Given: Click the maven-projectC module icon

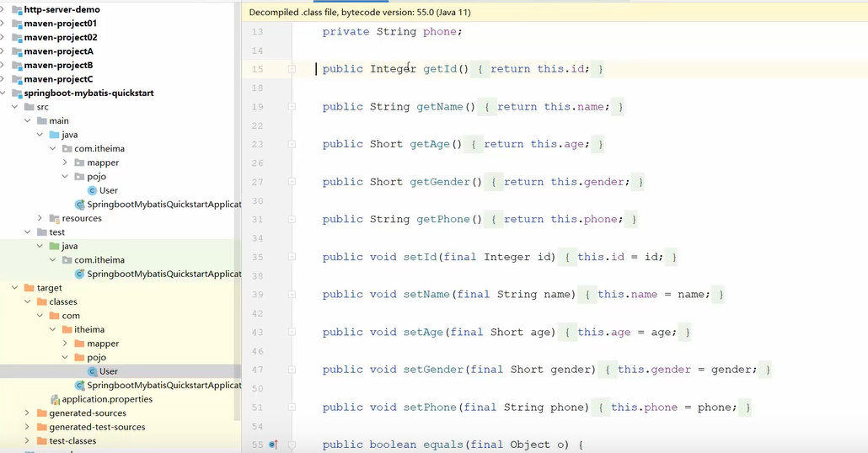Looking at the screenshot, I should 17,79.
